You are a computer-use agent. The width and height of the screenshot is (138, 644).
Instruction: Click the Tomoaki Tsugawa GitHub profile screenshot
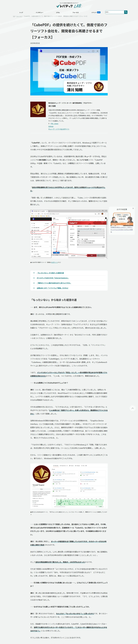(69, 486)
